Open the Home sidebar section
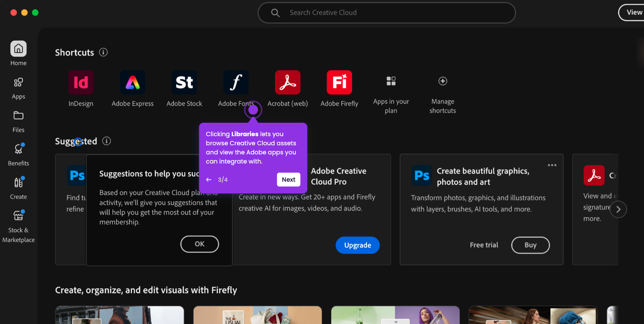Screen dimensions: 644x324 pyautogui.click(x=18, y=53)
